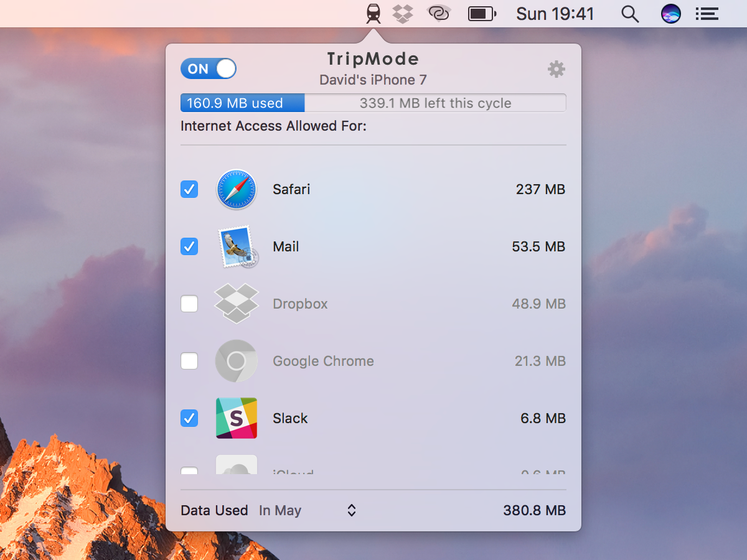Open Siri from the menu bar
This screenshot has width=747, height=560.
[x=670, y=14]
